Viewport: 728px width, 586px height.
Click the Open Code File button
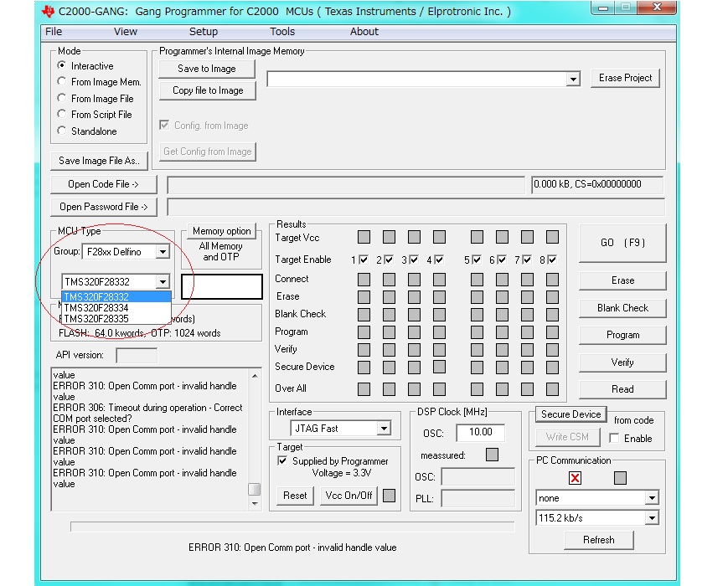tap(104, 184)
